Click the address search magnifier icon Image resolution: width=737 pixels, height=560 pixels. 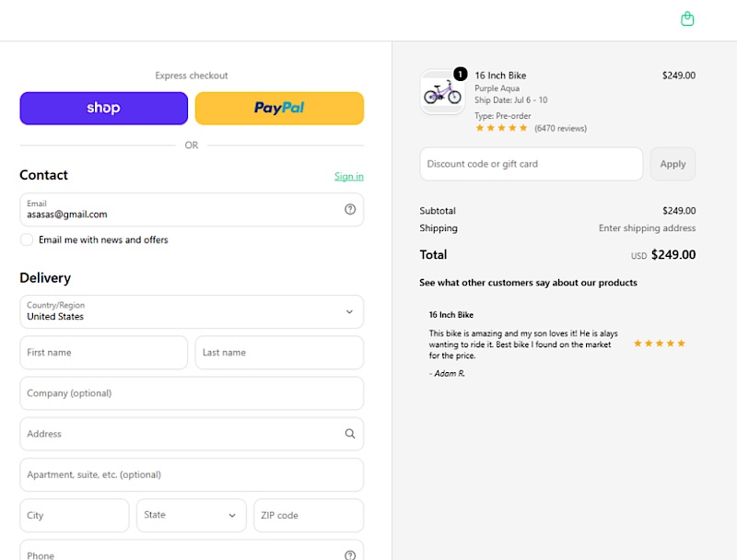pyautogui.click(x=350, y=434)
